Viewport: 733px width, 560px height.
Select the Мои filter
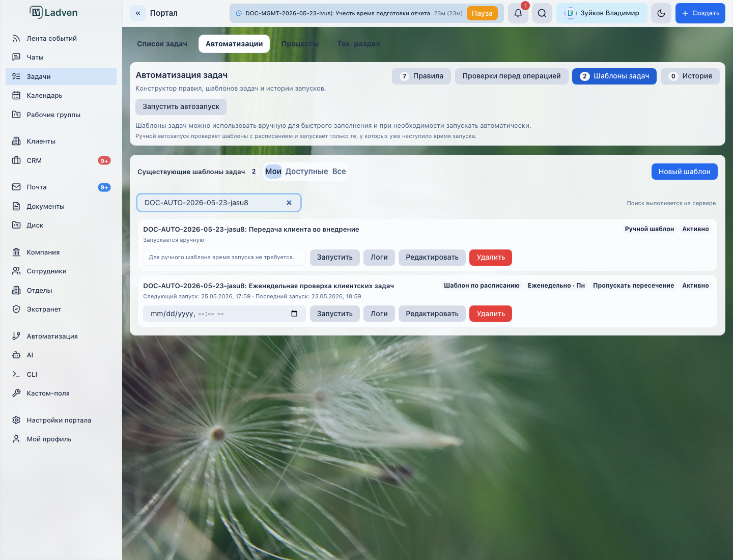tap(273, 172)
